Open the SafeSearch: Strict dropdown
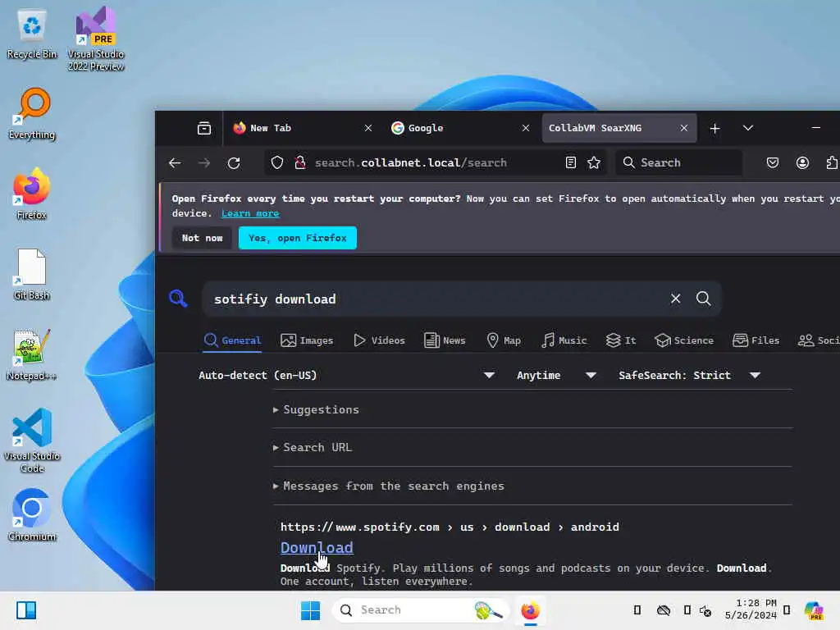The image size is (840, 630). [x=689, y=376]
